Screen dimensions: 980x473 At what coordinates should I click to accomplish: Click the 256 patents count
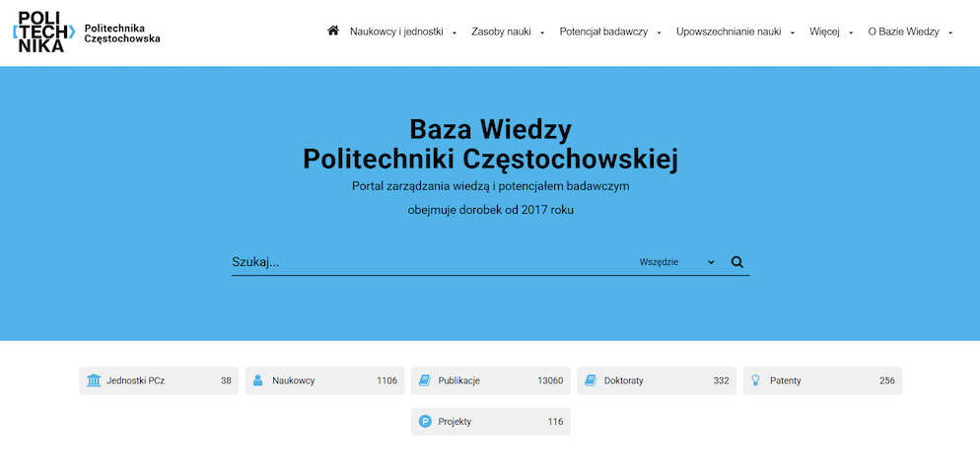point(887,380)
